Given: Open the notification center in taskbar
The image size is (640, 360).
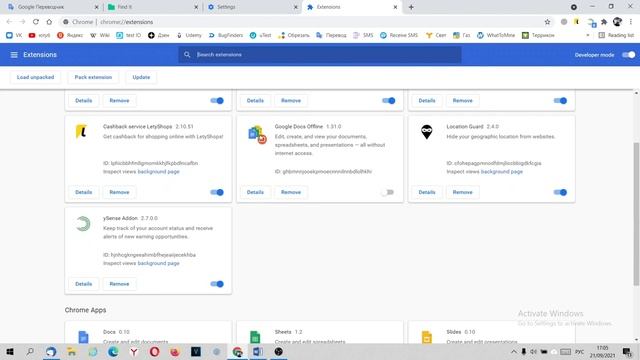Looking at the screenshot, I should click(627, 352).
